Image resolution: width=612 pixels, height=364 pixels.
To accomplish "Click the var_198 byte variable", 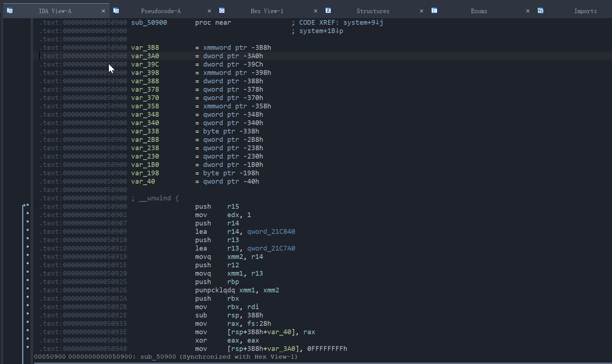I will tap(145, 173).
